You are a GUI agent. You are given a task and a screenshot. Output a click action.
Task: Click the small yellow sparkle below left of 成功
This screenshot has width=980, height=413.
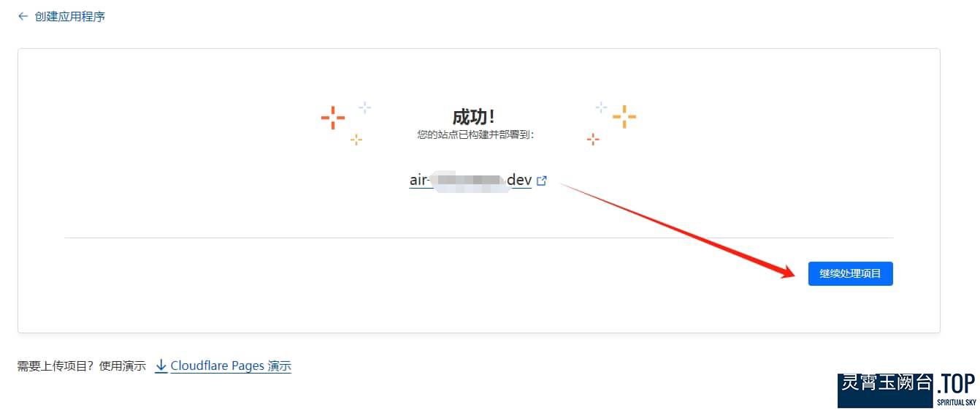click(x=356, y=139)
